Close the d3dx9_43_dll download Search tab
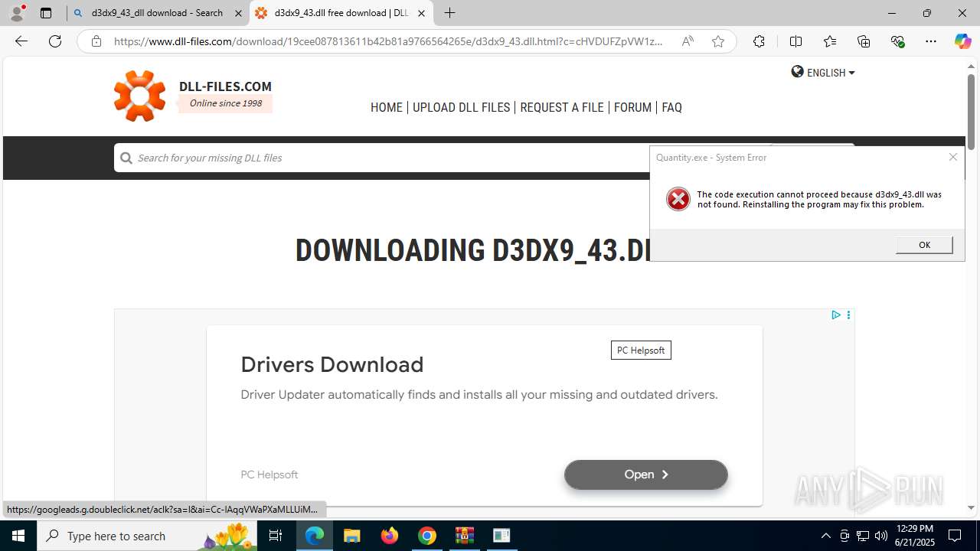980x551 pixels. tap(238, 13)
